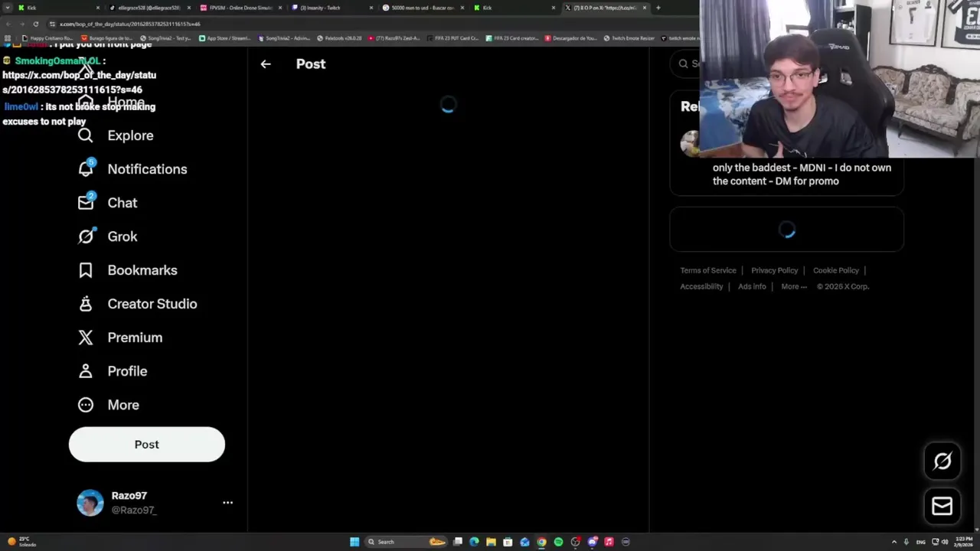The height and width of the screenshot is (551, 980).
Task: Click the Explore magnifier icon
Action: tap(85, 135)
